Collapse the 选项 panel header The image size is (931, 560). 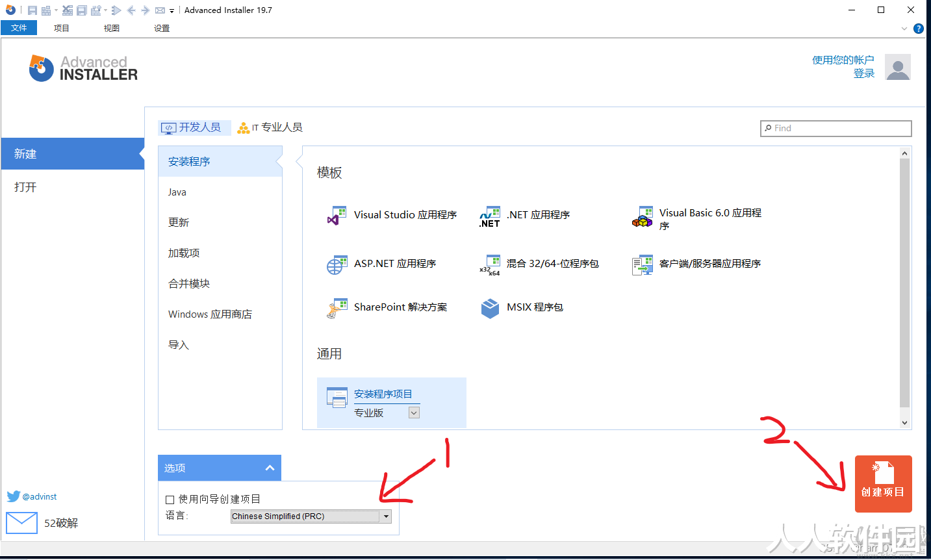pos(220,468)
